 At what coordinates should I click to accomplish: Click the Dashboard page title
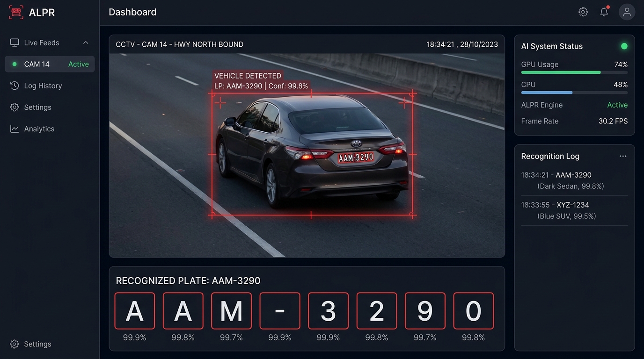point(132,12)
